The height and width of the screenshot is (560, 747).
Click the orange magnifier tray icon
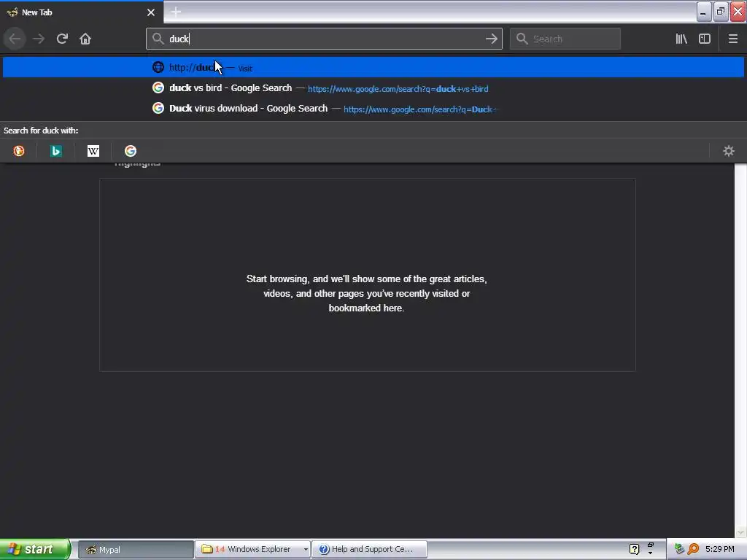(x=693, y=549)
